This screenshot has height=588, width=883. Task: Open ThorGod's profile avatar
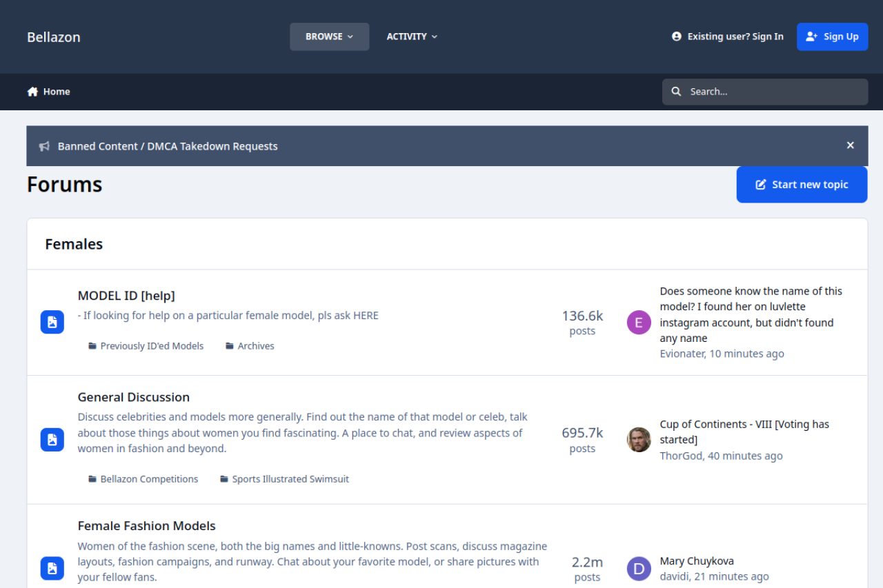pyautogui.click(x=638, y=440)
